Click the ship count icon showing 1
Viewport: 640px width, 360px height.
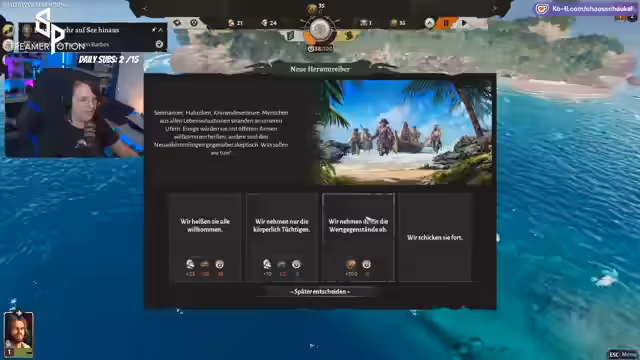365,23
